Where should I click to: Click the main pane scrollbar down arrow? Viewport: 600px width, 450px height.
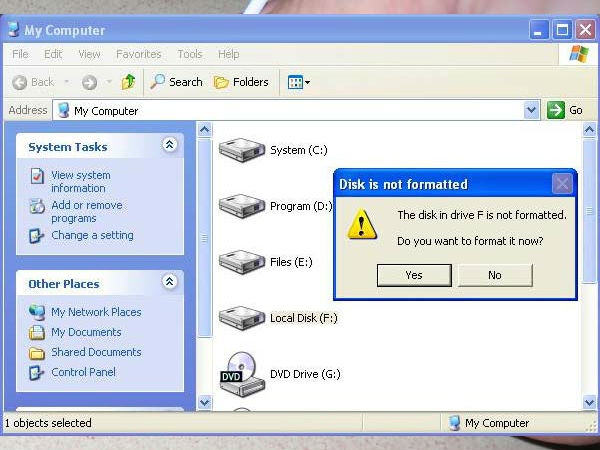click(x=590, y=402)
